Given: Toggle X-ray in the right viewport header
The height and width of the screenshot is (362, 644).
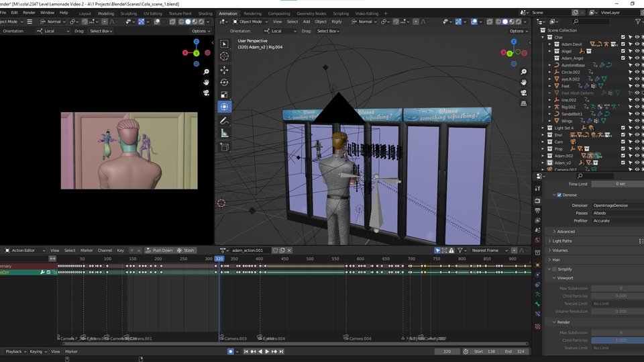Looking at the screenshot, I should tap(490, 21).
